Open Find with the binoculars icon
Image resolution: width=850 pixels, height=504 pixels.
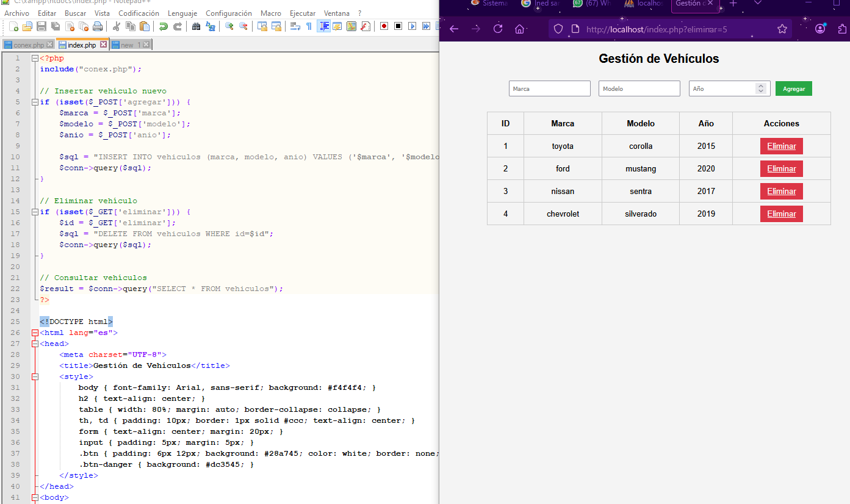196,26
